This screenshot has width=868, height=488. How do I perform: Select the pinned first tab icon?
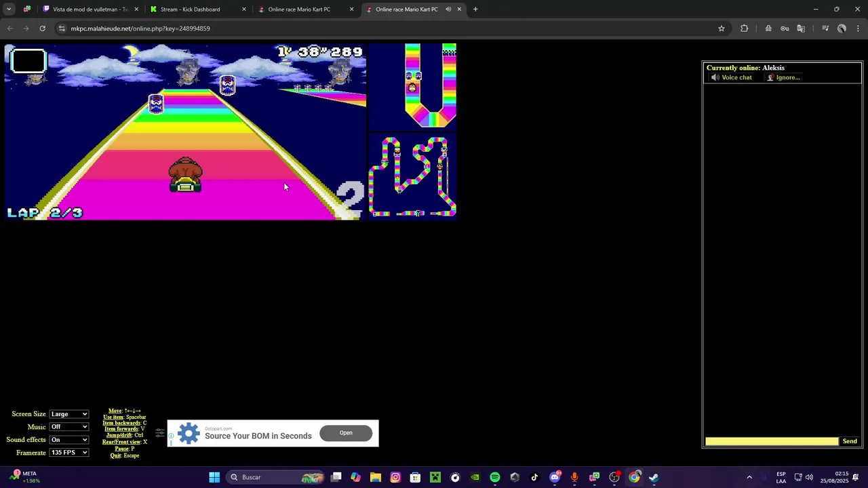point(27,9)
